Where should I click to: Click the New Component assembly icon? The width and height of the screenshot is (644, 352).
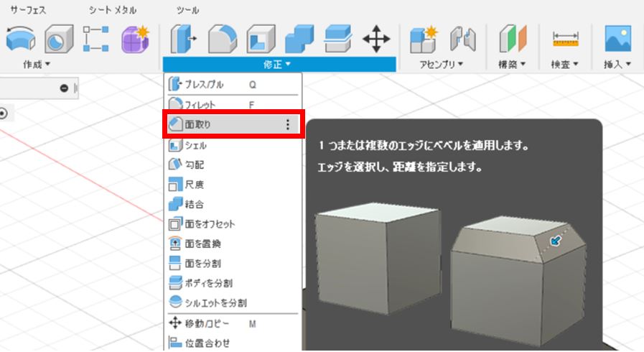(x=424, y=39)
